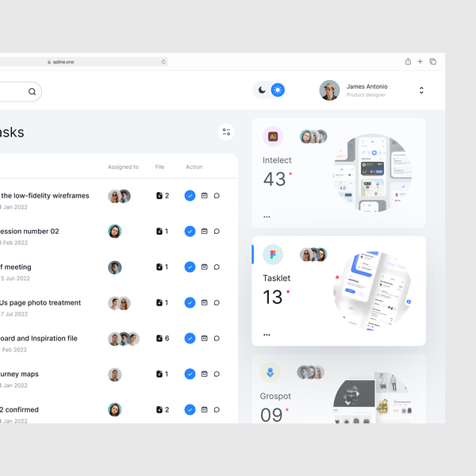Switch to light mode sun icon
Screen dimensions: 476x476
tap(278, 90)
